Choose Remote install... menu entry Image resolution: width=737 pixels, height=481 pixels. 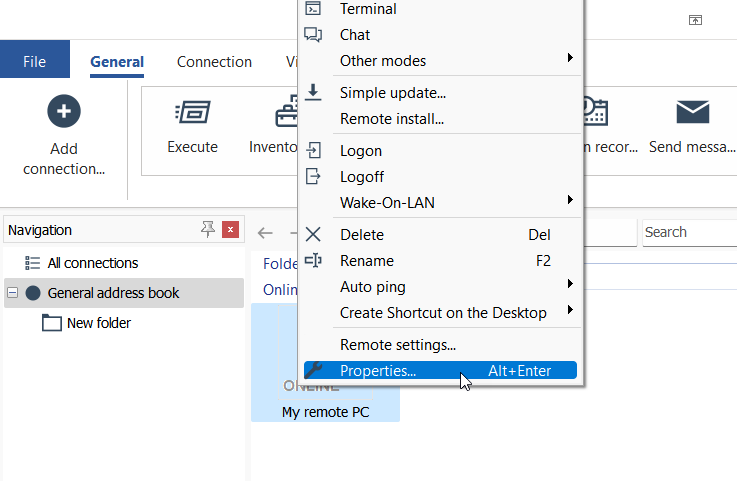pyautogui.click(x=392, y=119)
